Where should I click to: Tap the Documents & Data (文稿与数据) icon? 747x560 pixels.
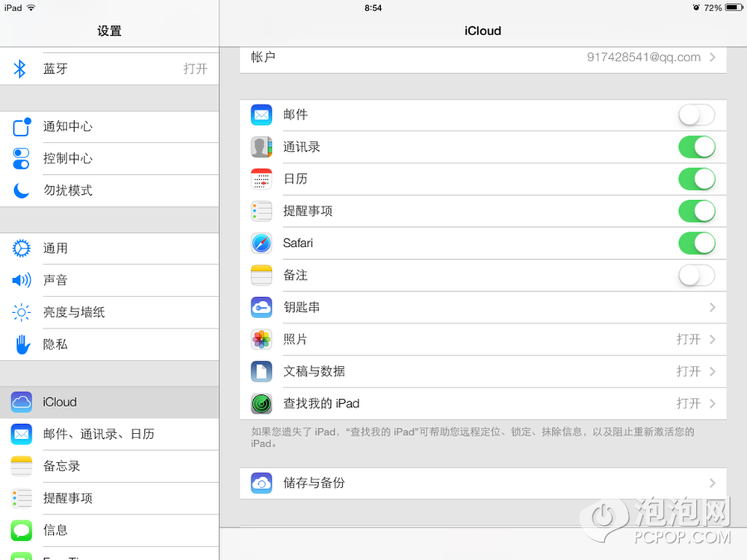point(261,371)
